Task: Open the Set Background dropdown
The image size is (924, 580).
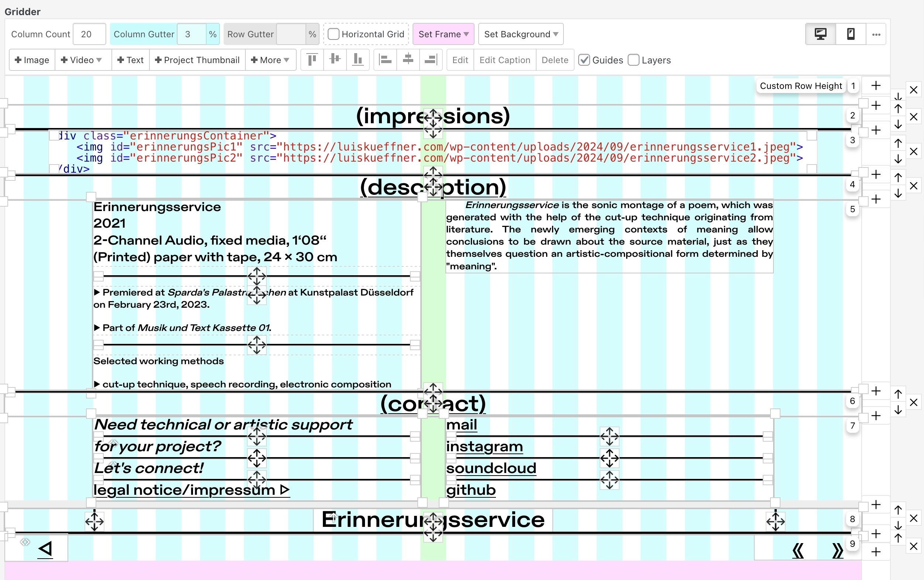Action: [x=521, y=34]
